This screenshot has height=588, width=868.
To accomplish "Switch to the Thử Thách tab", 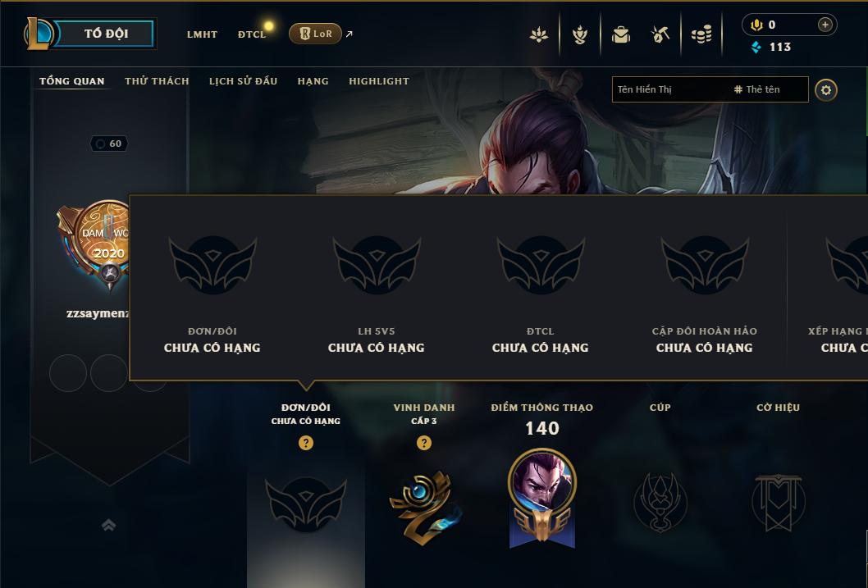I will pos(157,81).
